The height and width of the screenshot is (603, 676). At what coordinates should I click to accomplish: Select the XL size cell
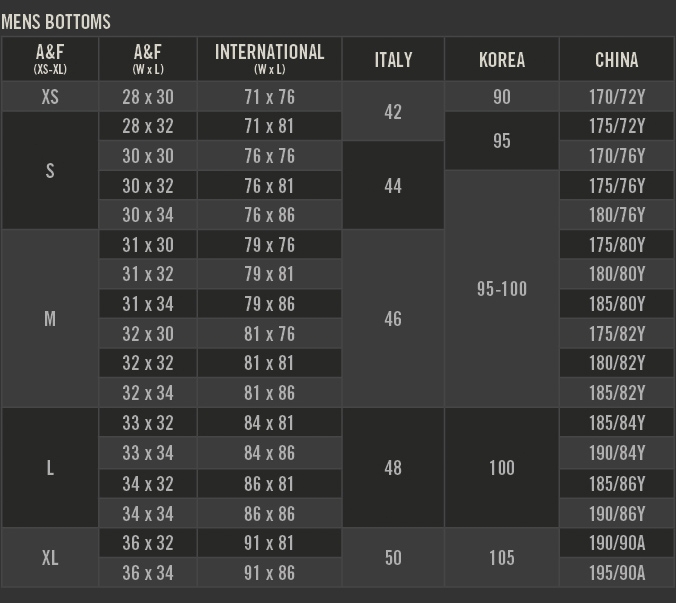[50, 558]
